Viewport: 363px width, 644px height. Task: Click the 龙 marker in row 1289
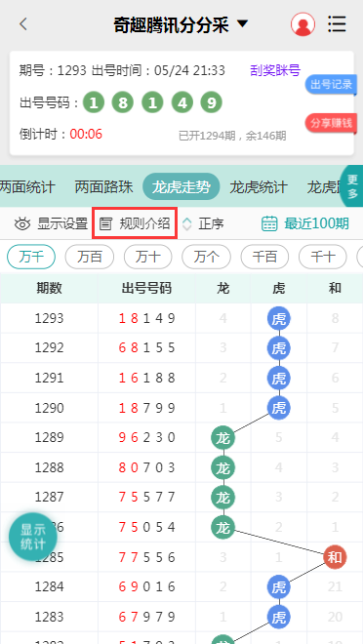pyautogui.click(x=223, y=438)
